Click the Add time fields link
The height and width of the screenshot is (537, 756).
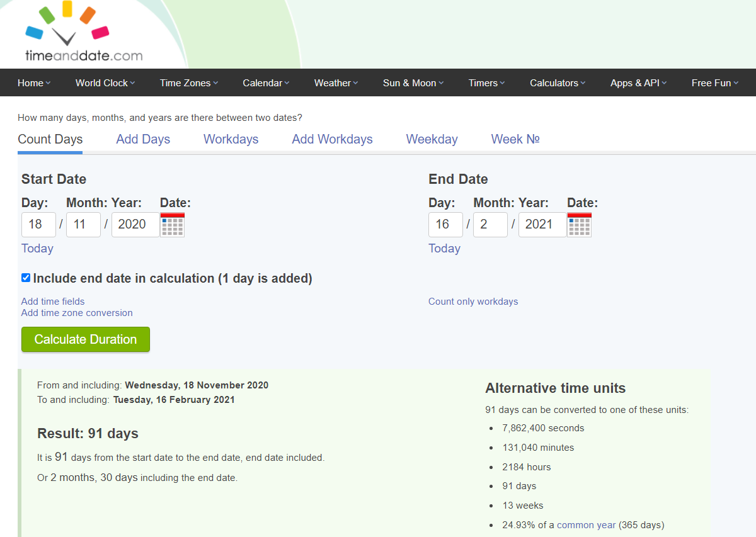point(53,302)
